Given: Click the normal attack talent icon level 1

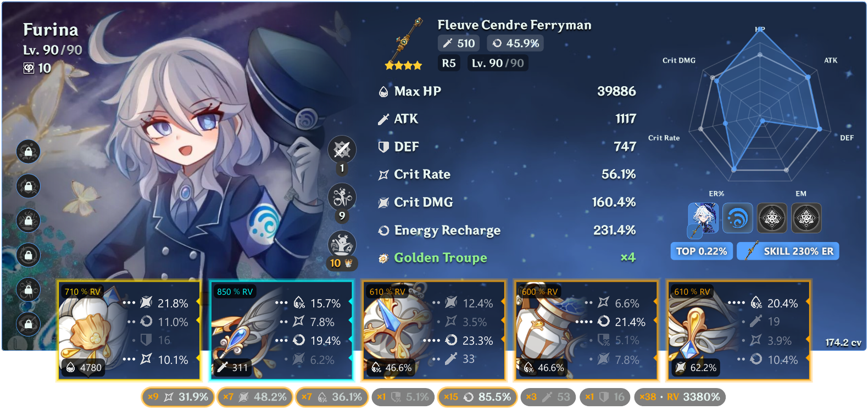Looking at the screenshot, I should click(342, 149).
